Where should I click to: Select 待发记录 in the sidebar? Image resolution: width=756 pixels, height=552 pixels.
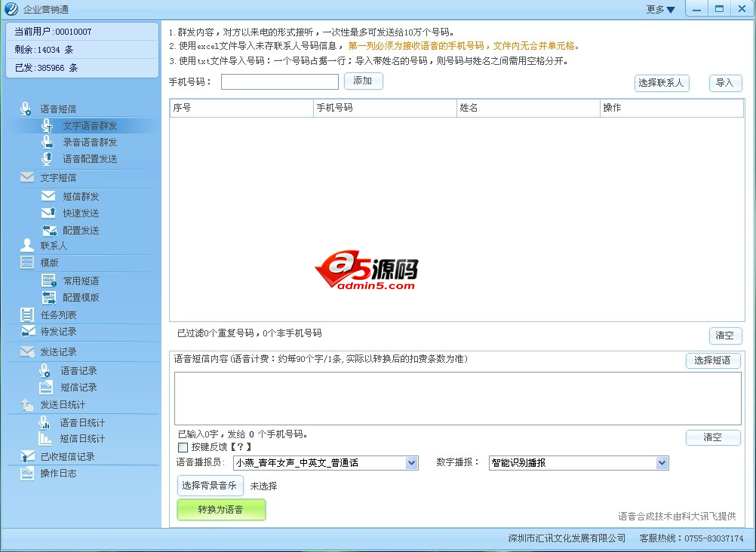pyautogui.click(x=58, y=331)
